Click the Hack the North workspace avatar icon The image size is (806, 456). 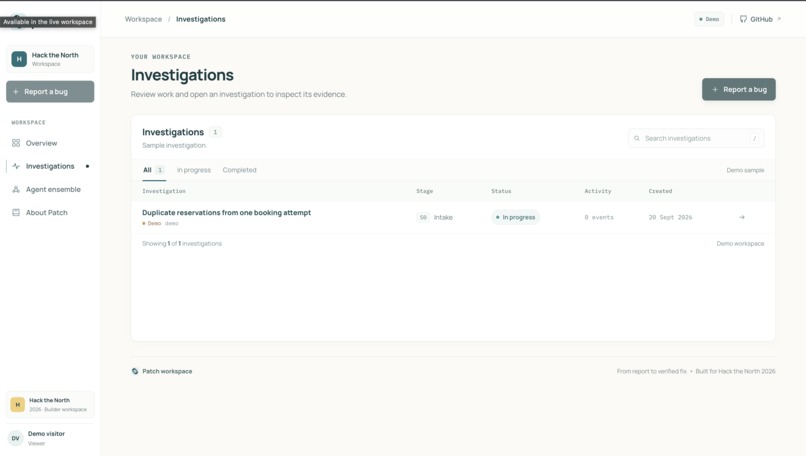19,59
